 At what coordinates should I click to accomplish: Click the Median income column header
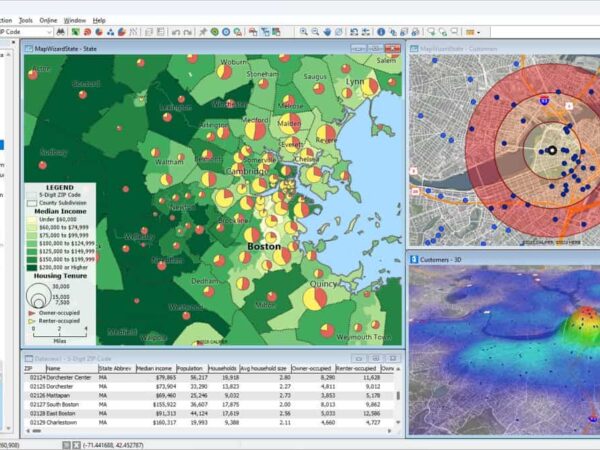click(155, 368)
